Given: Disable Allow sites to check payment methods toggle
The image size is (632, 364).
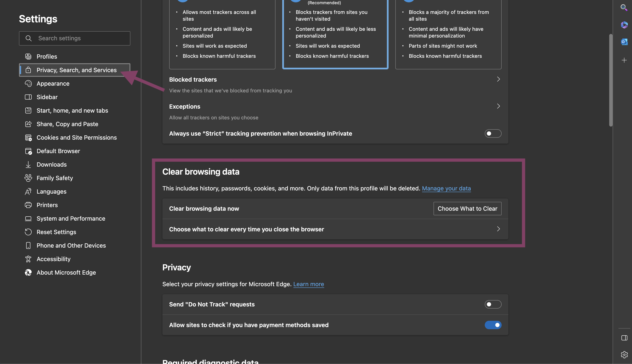Looking at the screenshot, I should click(493, 325).
